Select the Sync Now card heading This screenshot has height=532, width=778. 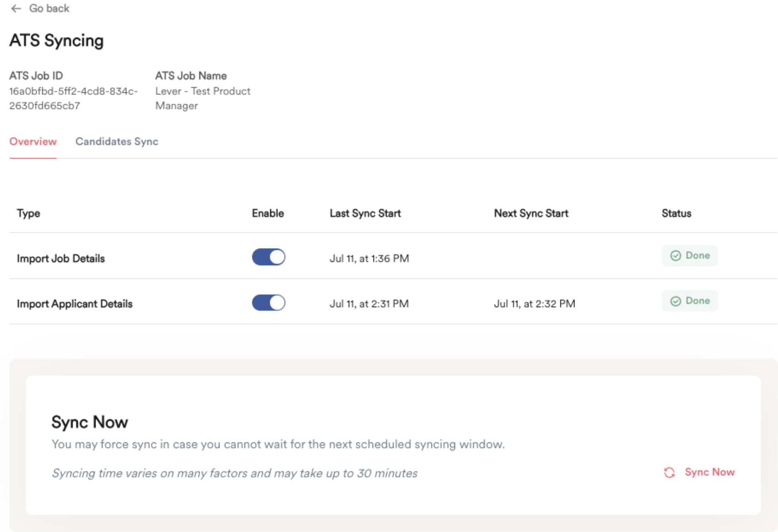90,422
